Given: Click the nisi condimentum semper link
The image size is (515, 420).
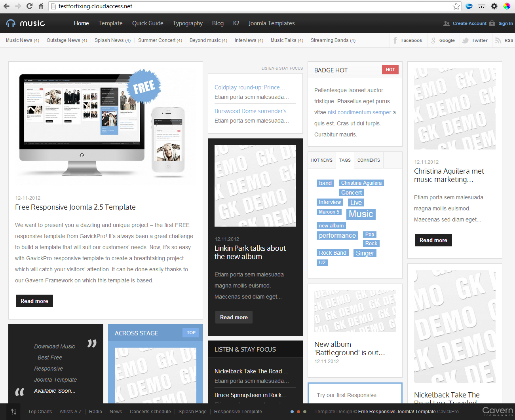Looking at the screenshot, I should click(359, 112).
